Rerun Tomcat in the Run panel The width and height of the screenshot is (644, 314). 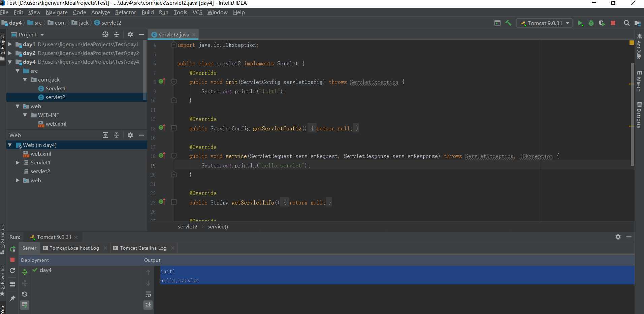[x=12, y=249]
